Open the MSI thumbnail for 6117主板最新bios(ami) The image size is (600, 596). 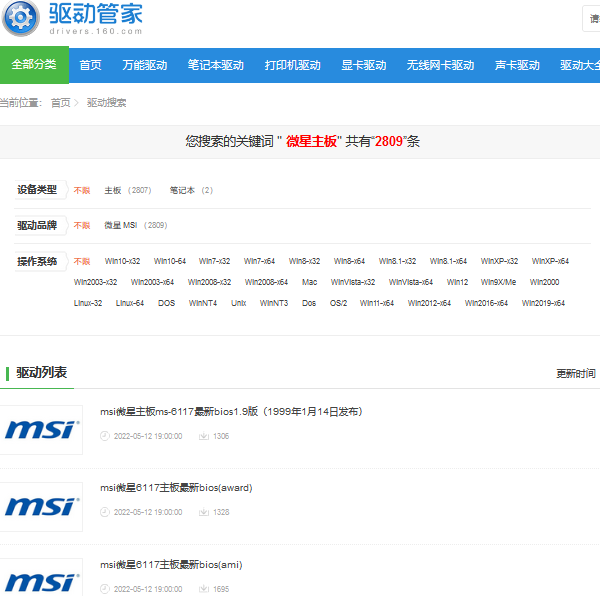41,578
